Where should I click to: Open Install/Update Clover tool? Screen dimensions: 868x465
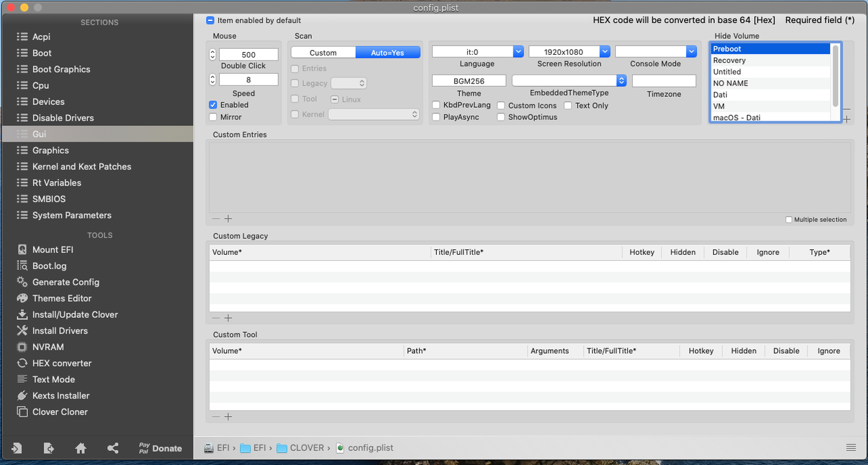point(75,315)
